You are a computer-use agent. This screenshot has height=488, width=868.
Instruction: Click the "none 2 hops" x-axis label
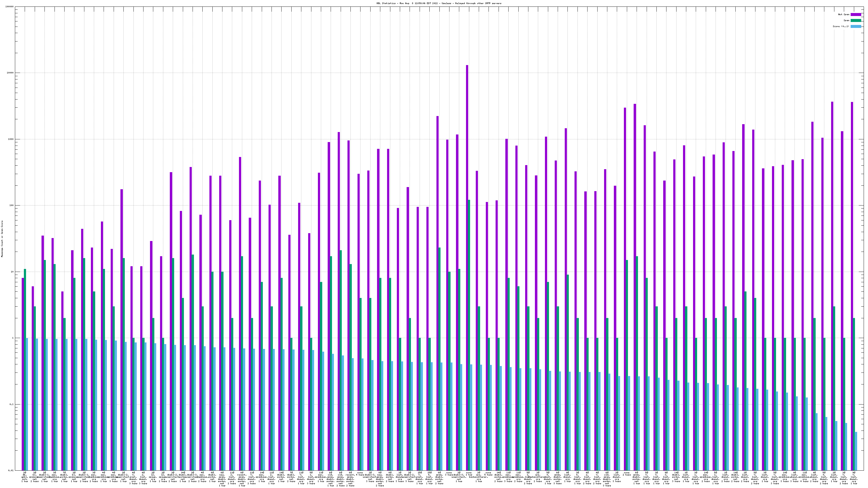point(626,474)
